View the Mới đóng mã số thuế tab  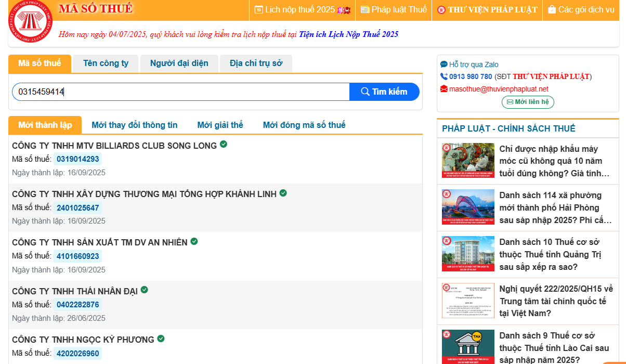[x=304, y=125]
